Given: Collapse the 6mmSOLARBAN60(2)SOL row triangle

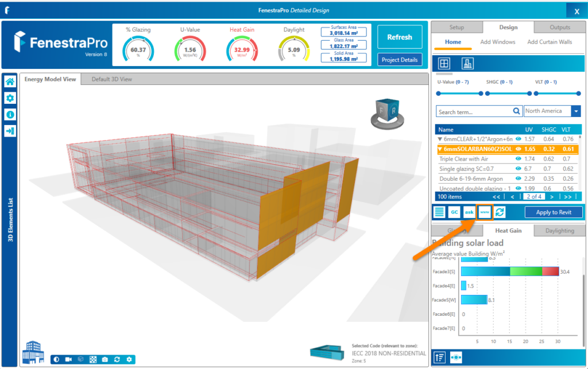Looking at the screenshot, I should [440, 149].
